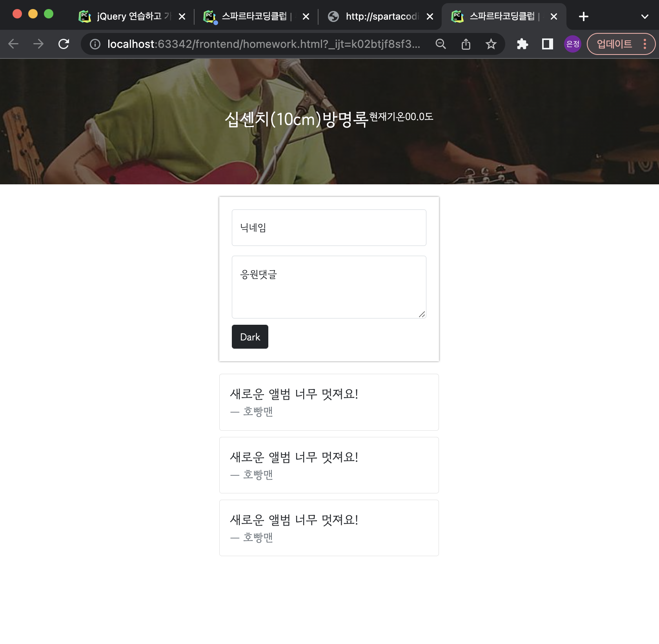Go back using browser back arrow
The image size is (659, 644).
pos(13,44)
